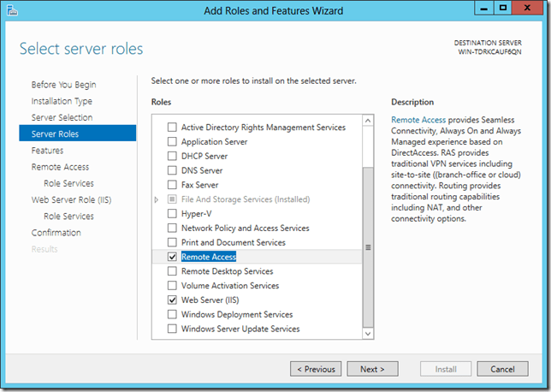Screen dimensions: 551x392
Task: Switch to Features step in sidebar
Action: click(47, 150)
